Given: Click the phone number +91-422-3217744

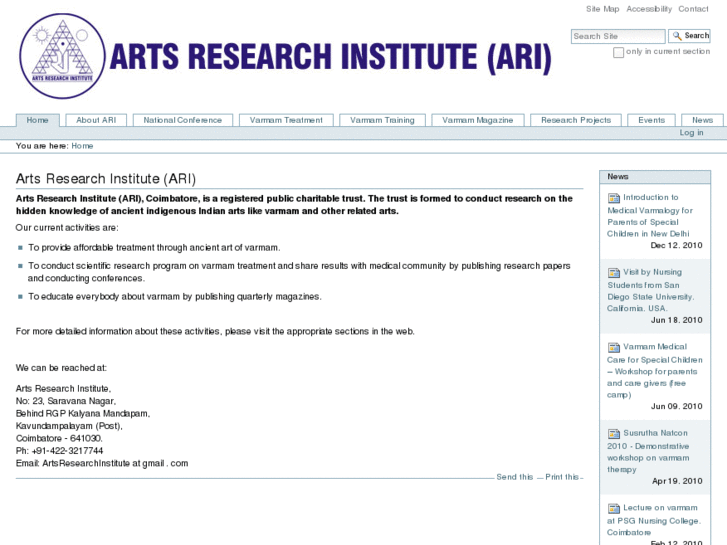Looking at the screenshot, I should [x=67, y=451].
